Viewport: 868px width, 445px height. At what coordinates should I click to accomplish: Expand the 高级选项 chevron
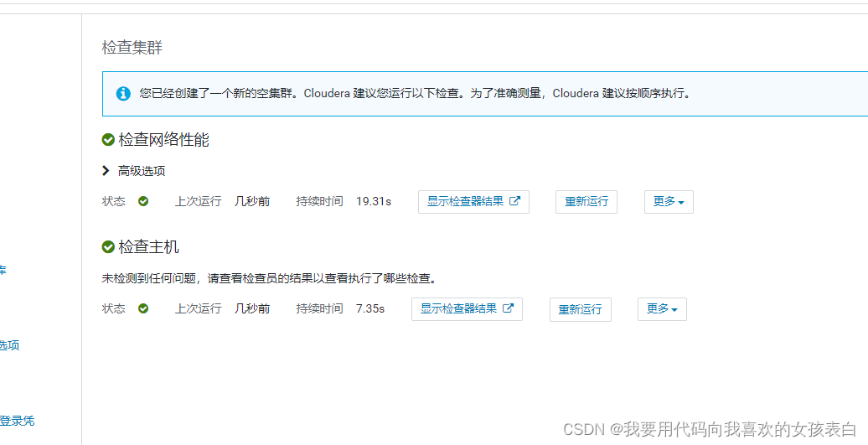tap(106, 171)
